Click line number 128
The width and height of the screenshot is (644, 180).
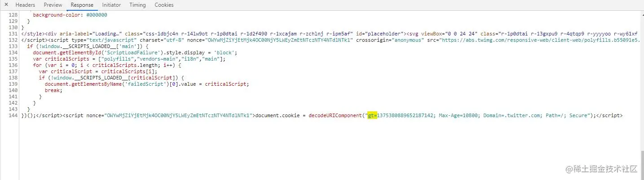pyautogui.click(x=13, y=15)
